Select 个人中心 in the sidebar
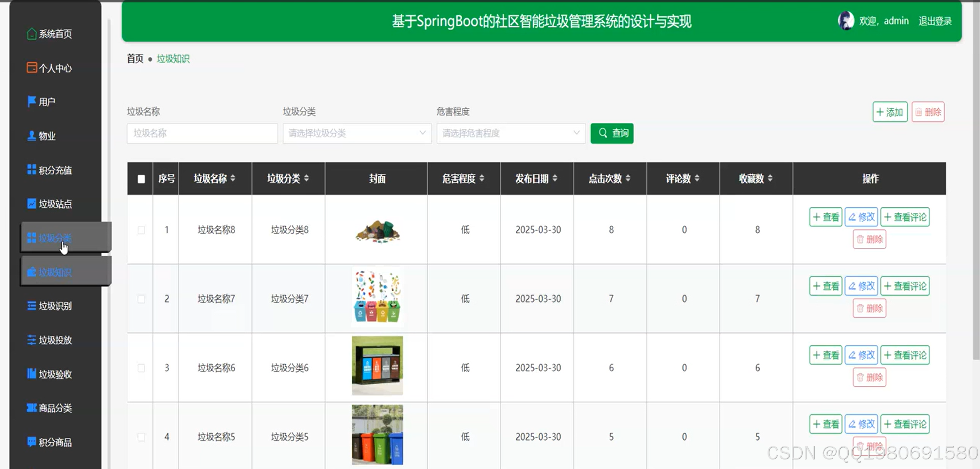Image resolution: width=980 pixels, height=469 pixels. pyautogui.click(x=55, y=68)
